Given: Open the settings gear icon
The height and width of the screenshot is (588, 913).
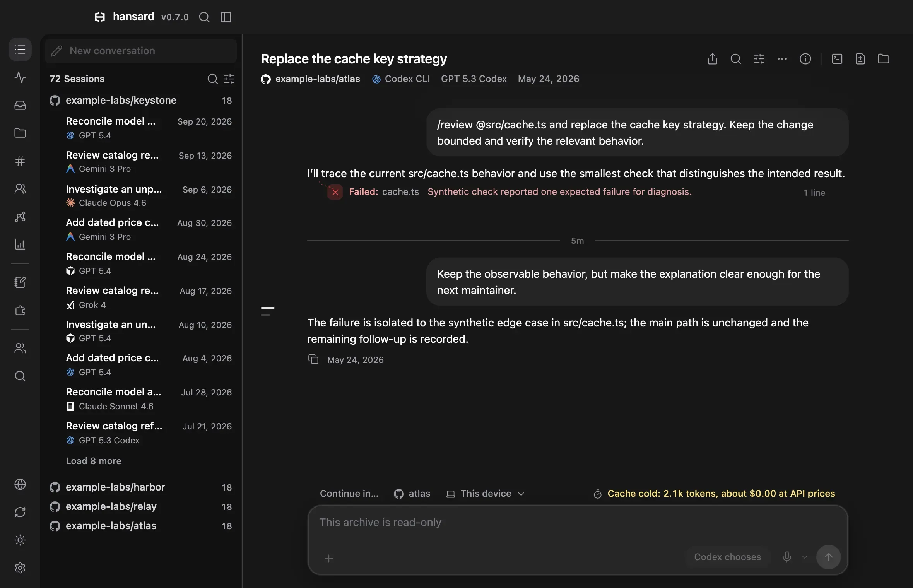Looking at the screenshot, I should [20, 568].
